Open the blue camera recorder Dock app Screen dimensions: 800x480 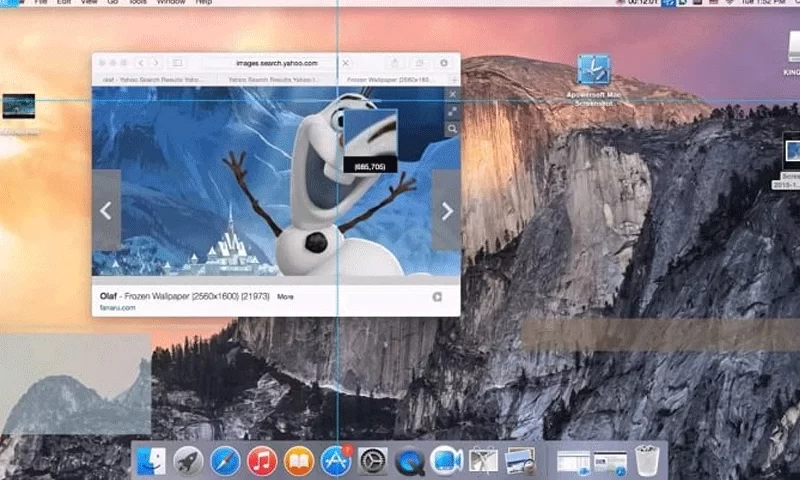pos(446,460)
